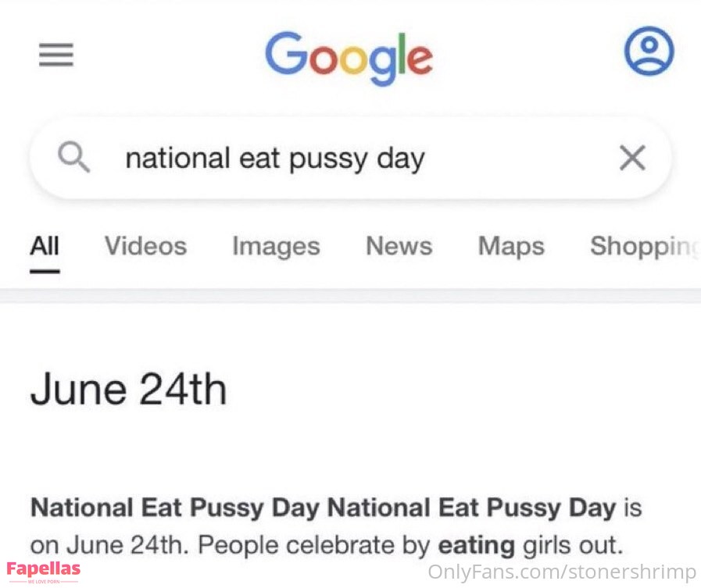701x588 pixels.
Task: Click the underline beneath the All tab
Action: coord(45,271)
